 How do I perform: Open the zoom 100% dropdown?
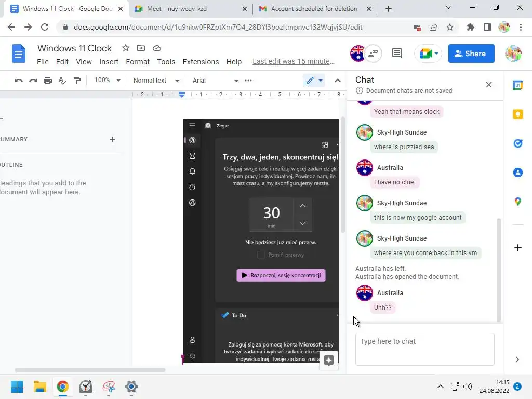coord(107,81)
